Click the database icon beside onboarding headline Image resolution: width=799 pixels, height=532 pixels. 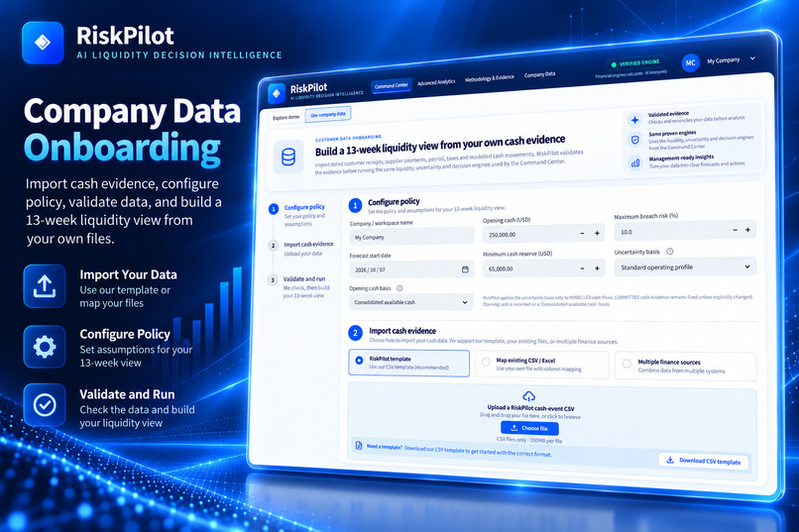[x=288, y=158]
